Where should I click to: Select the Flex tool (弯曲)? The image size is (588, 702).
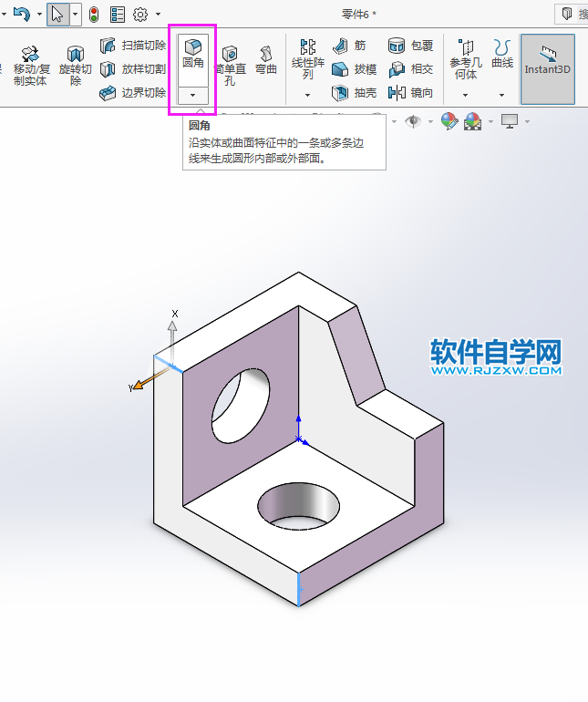click(x=266, y=60)
